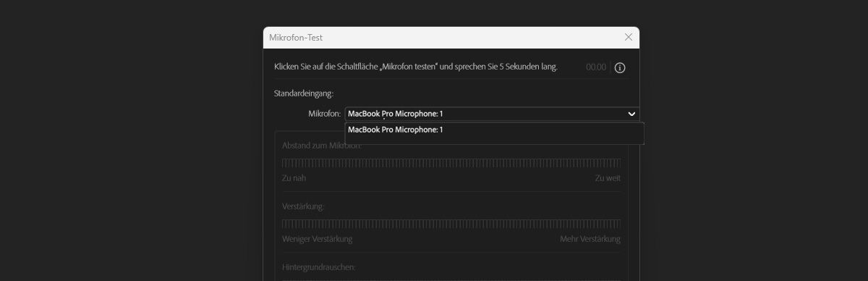This screenshot has height=281, width=868.
Task: Click the 'Mikrofon-Test' title bar text
Action: click(x=295, y=37)
